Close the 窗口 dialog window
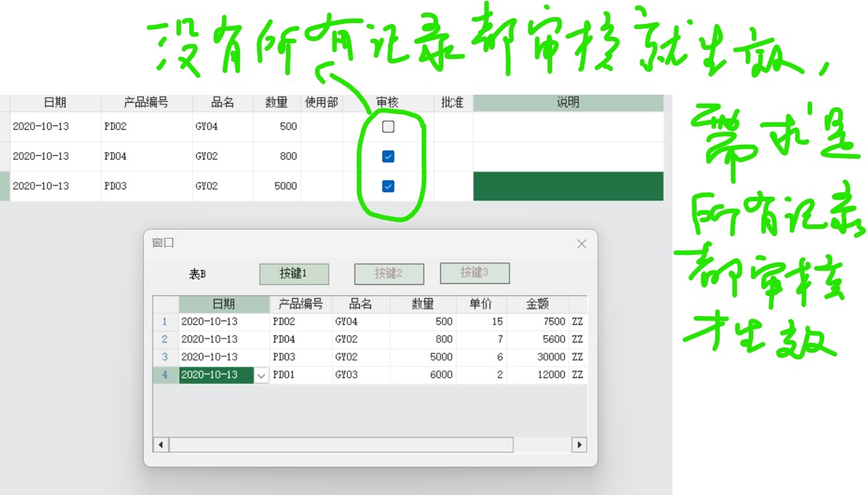 (582, 244)
